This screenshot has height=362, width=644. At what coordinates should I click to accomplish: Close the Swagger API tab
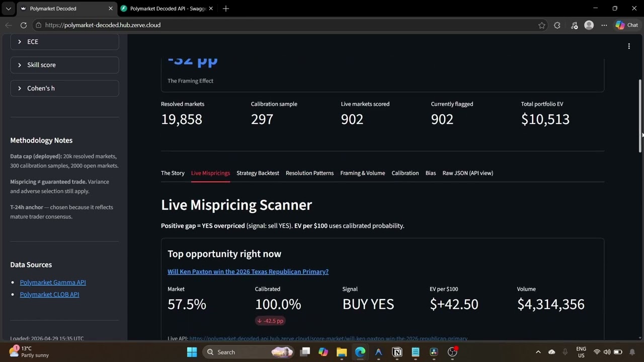click(211, 9)
